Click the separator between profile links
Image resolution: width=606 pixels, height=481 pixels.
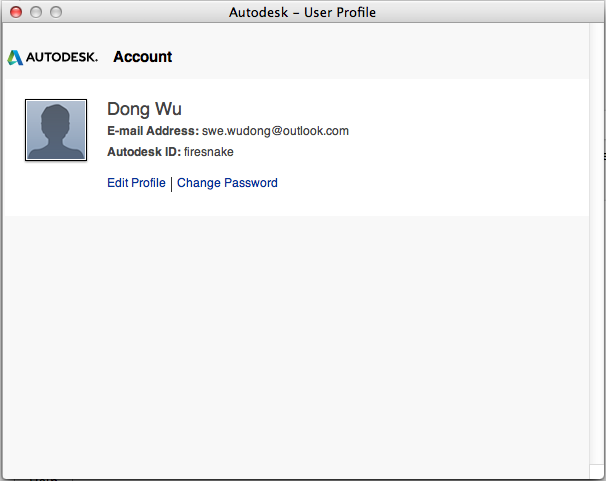(171, 183)
